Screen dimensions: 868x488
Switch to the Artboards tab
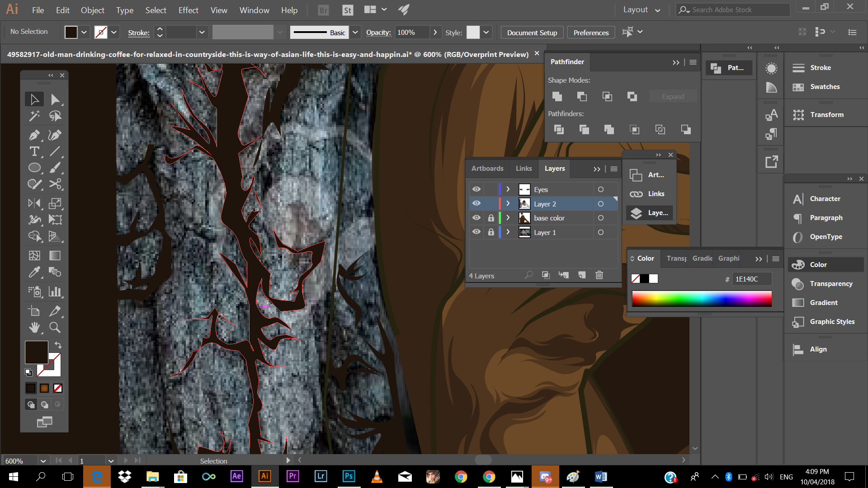[x=487, y=169]
